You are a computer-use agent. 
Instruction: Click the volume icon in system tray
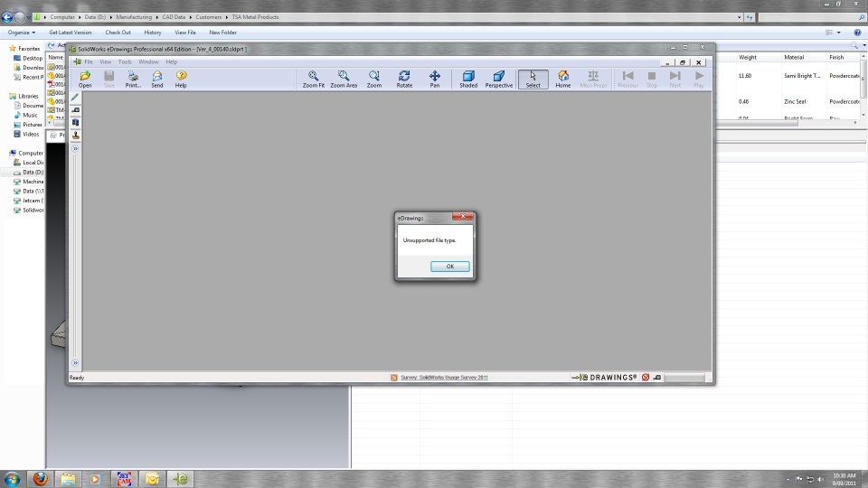(x=820, y=479)
